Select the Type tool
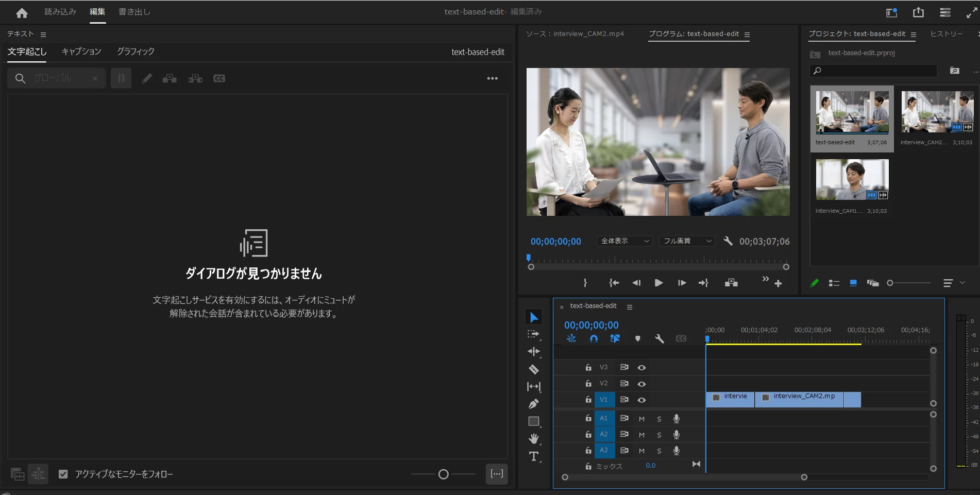 point(534,456)
